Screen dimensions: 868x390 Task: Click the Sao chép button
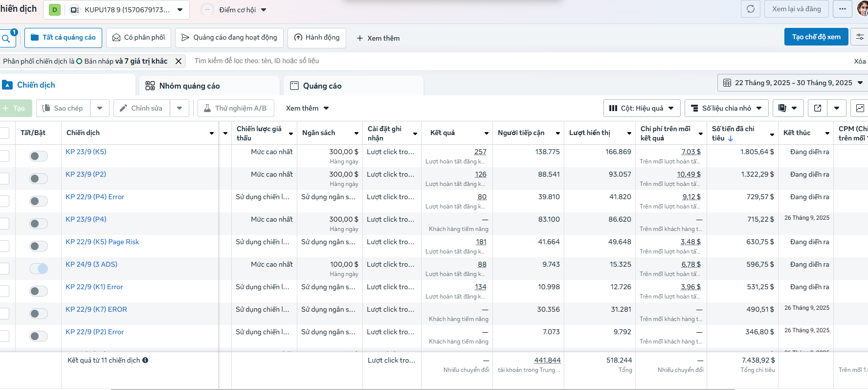click(64, 108)
